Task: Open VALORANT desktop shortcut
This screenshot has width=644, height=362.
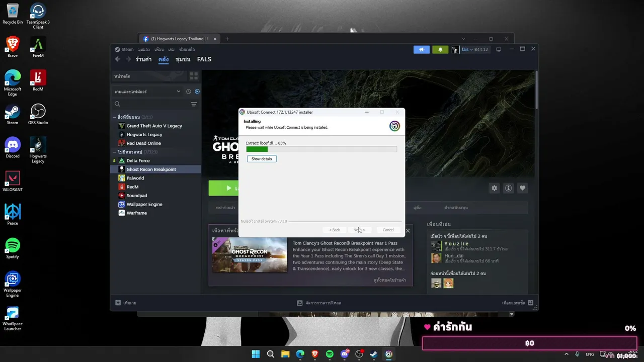Action: click(13, 181)
